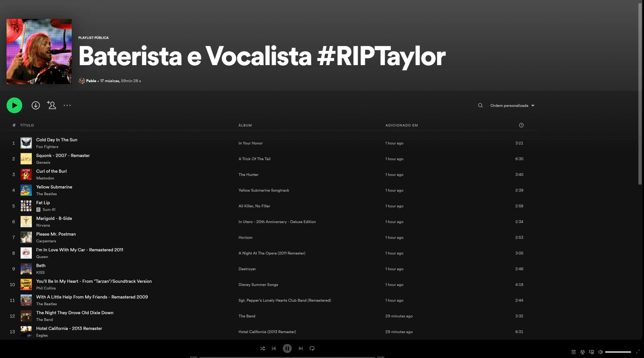The width and height of the screenshot is (644, 358).
Task: Open the Disney Summer Songs album
Action: 258,285
